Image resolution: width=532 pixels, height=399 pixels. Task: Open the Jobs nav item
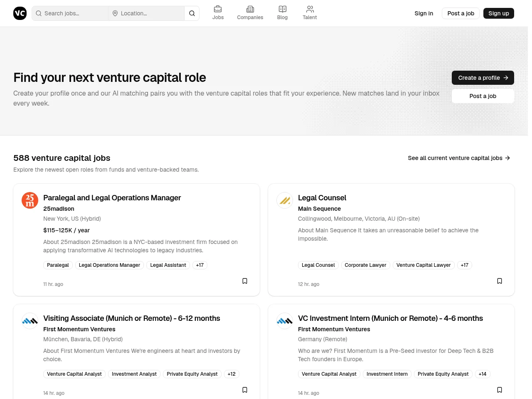(218, 13)
